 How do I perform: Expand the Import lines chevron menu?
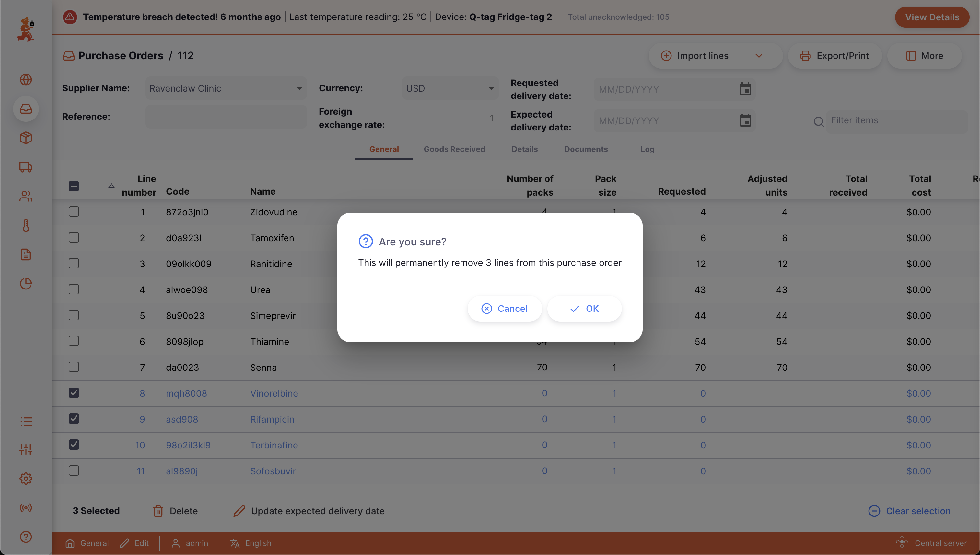pos(759,56)
